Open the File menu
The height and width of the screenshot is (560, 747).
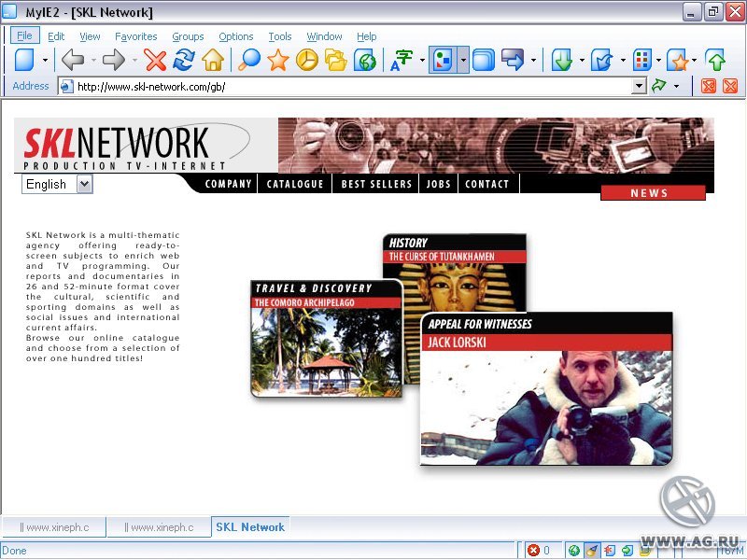pyautogui.click(x=24, y=35)
